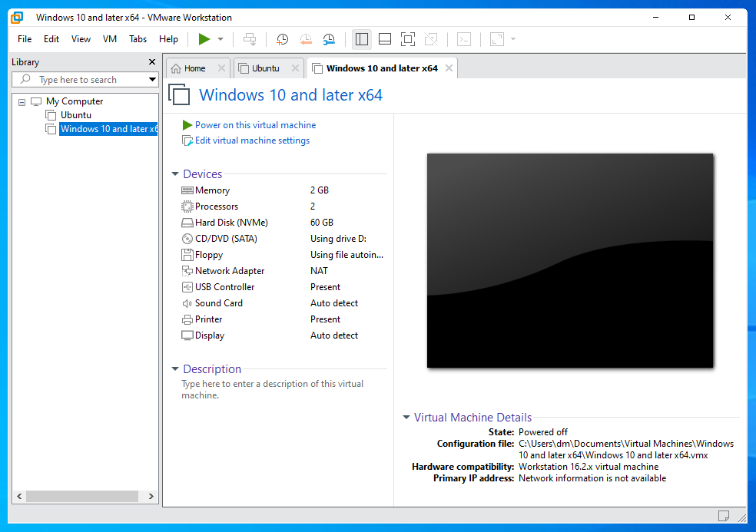Select Windows 10 and later x64 in library
756x532 pixels.
[x=108, y=129]
